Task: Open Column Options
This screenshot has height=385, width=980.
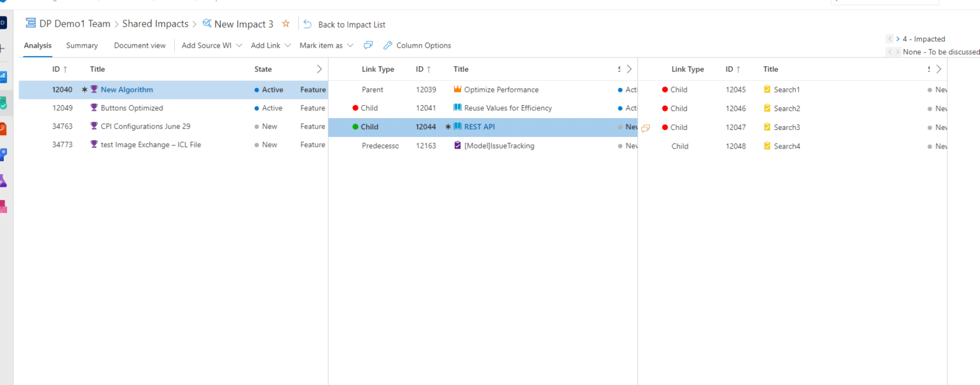Action: click(x=423, y=45)
